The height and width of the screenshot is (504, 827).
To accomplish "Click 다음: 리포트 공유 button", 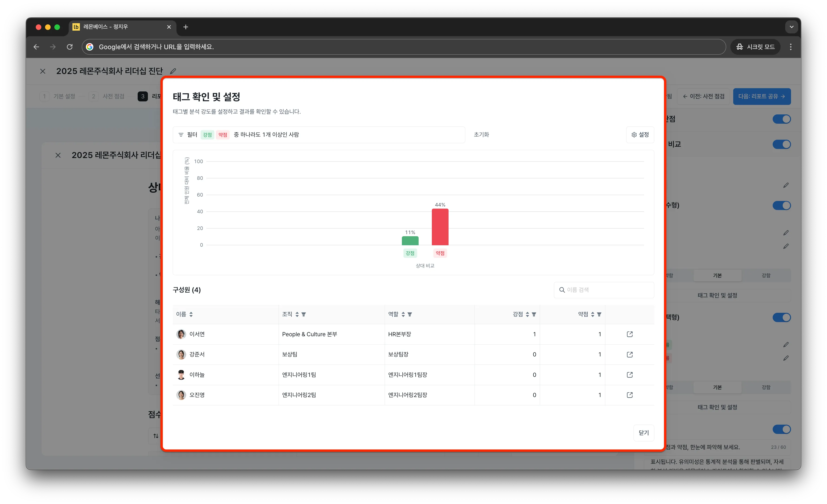I will (762, 96).
